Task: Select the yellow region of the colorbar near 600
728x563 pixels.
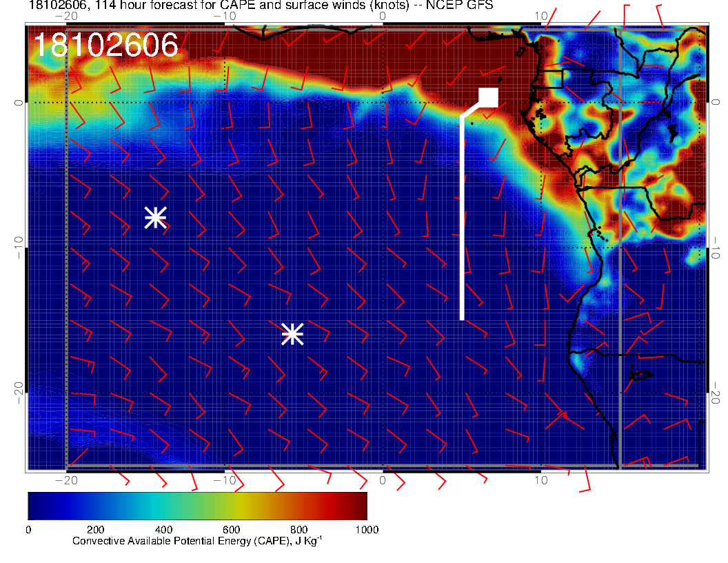Action: coord(231,505)
